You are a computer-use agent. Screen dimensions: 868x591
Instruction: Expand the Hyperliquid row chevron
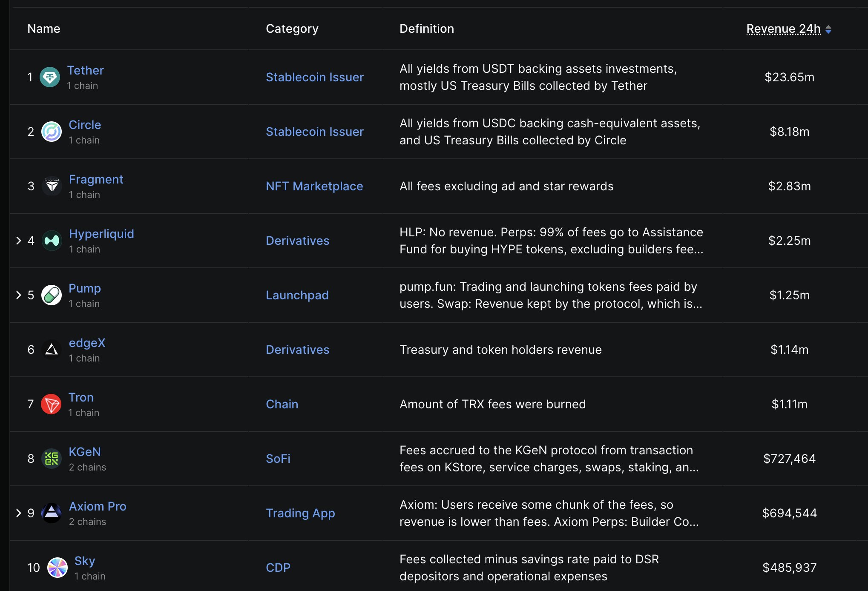pyautogui.click(x=18, y=241)
